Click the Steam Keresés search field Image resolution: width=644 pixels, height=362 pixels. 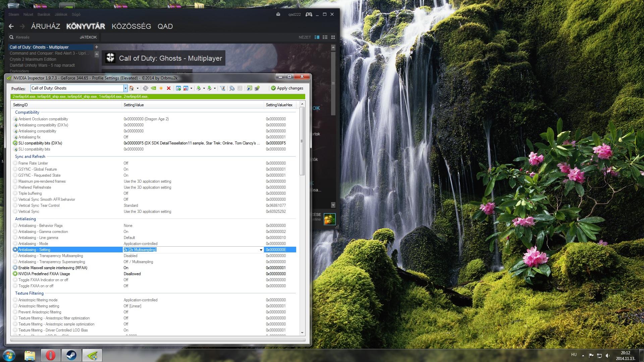[44, 37]
